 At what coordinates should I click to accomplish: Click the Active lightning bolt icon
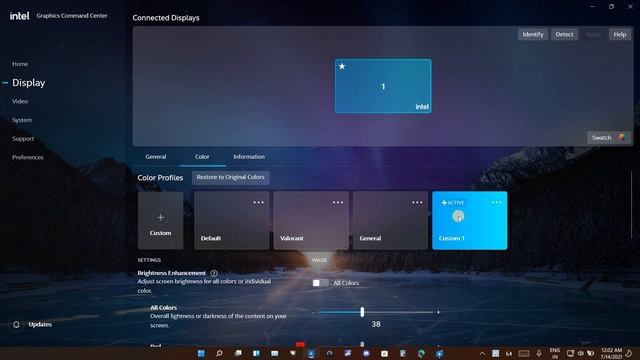point(444,203)
